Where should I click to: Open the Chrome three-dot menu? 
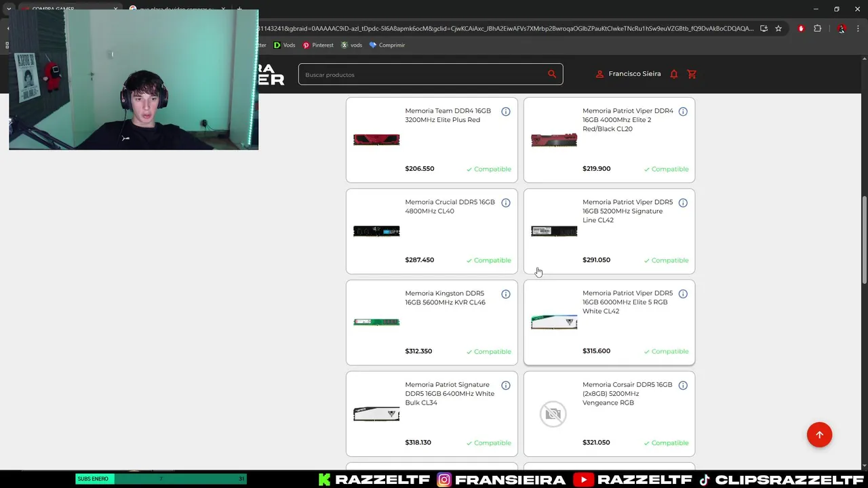point(858,28)
